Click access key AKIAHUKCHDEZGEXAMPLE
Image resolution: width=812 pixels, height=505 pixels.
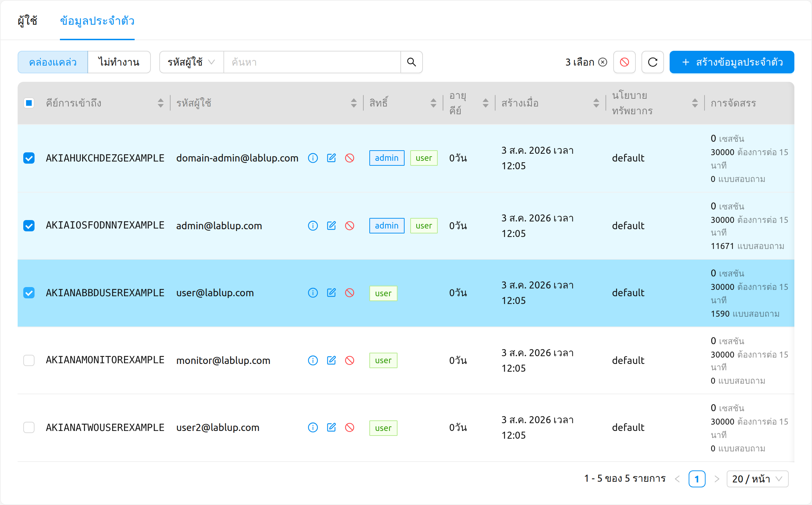pos(105,158)
